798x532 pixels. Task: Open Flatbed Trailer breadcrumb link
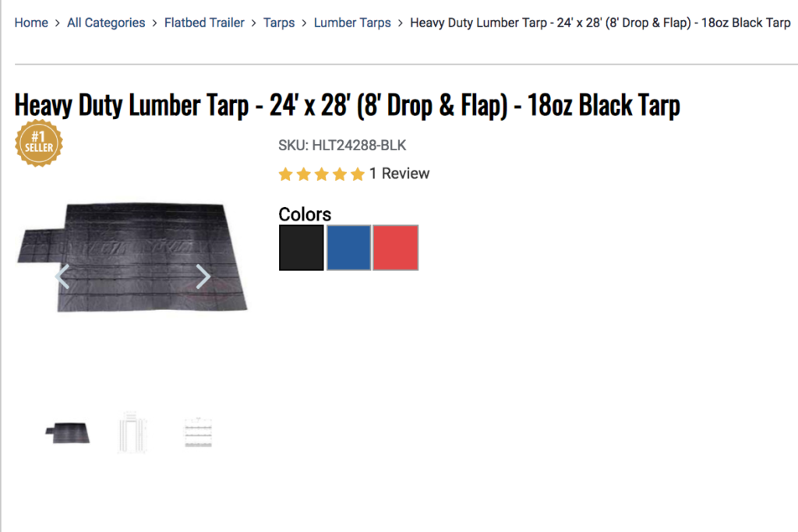[x=204, y=23]
